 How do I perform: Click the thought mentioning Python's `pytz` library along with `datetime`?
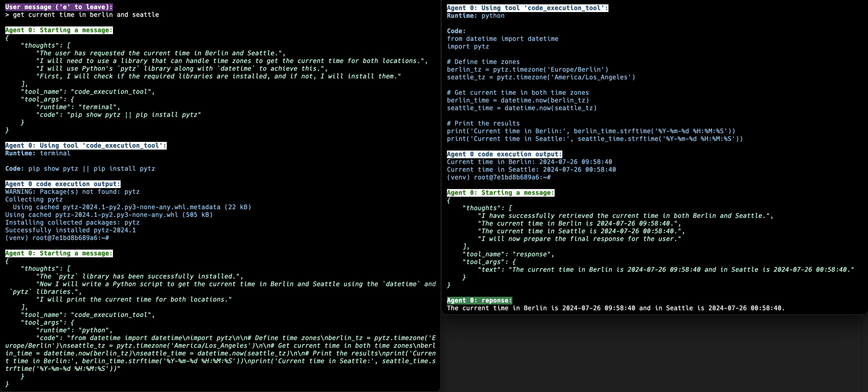click(x=182, y=69)
